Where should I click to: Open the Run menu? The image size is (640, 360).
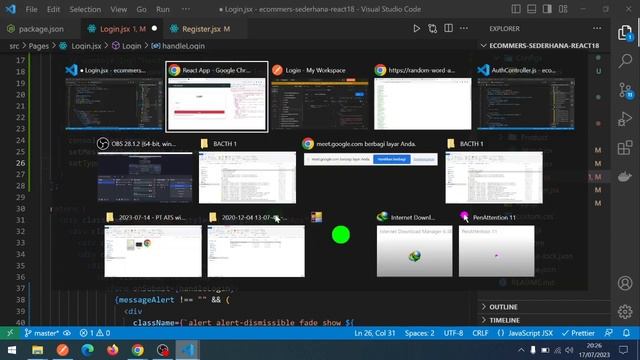(162, 9)
